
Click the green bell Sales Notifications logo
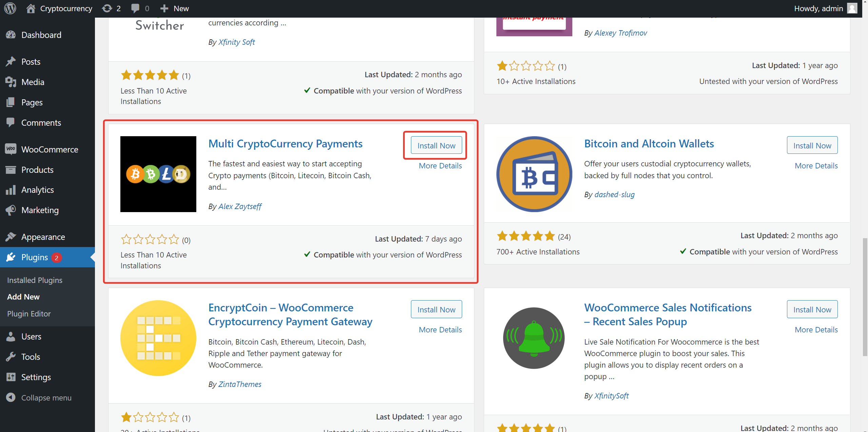[x=534, y=338]
